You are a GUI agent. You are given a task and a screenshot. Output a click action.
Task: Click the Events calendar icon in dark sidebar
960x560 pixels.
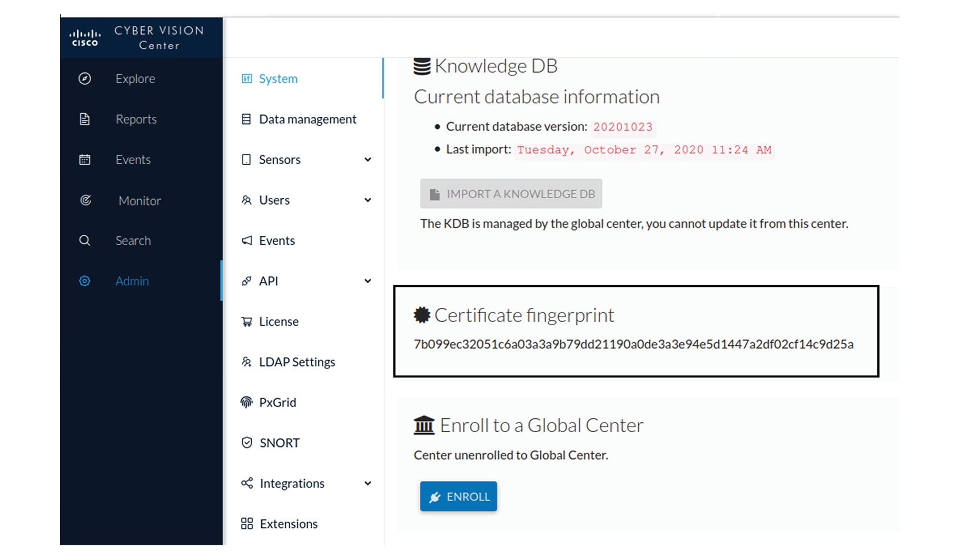pos(85,159)
